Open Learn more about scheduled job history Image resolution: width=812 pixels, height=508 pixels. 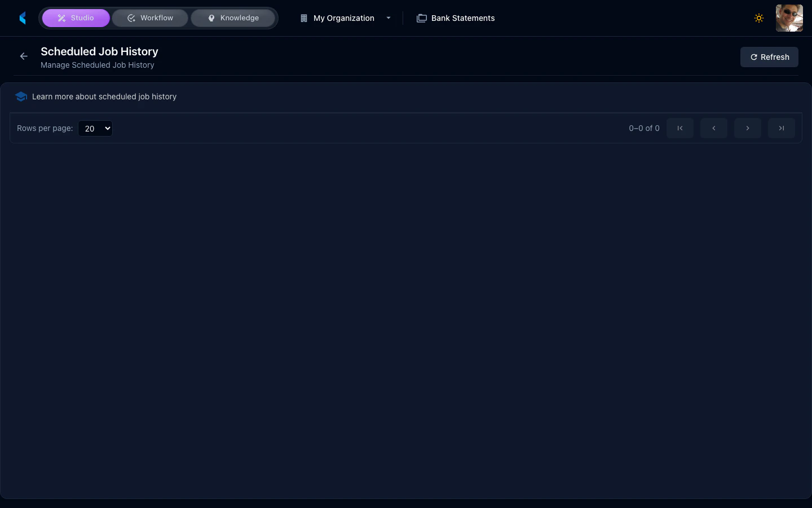(104, 97)
